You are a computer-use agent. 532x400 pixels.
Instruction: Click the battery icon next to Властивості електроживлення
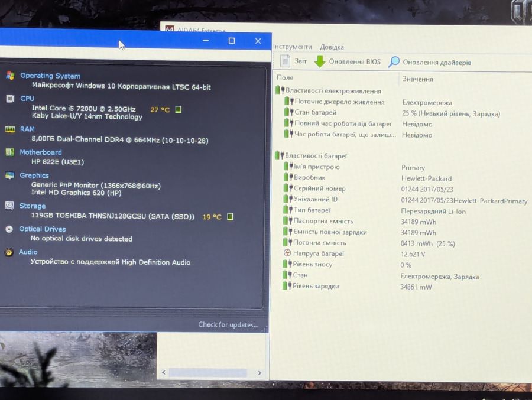coord(280,90)
